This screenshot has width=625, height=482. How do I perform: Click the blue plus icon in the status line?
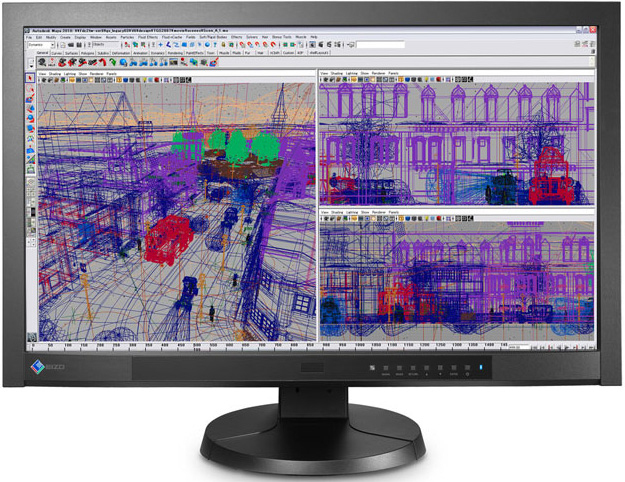[160, 45]
